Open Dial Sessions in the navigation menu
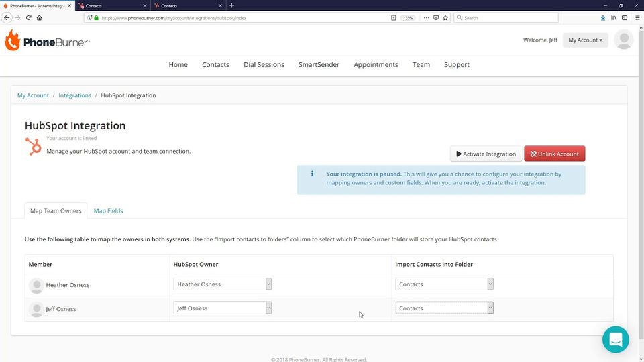 264,64
